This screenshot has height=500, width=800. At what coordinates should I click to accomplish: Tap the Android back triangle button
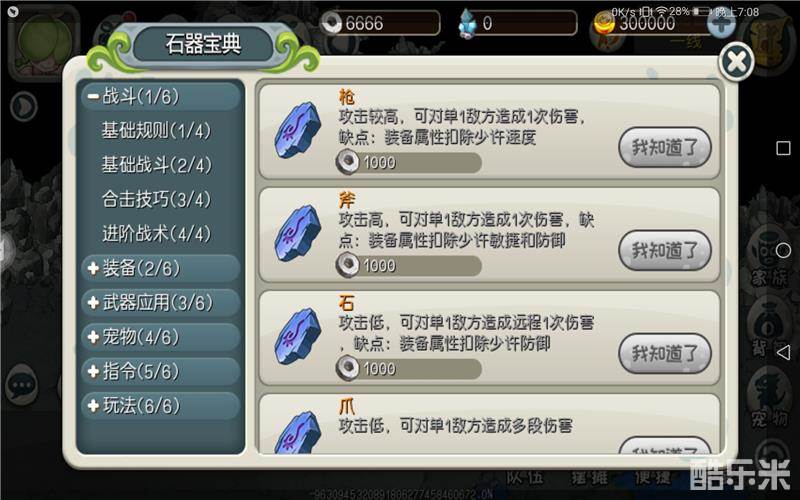click(783, 353)
